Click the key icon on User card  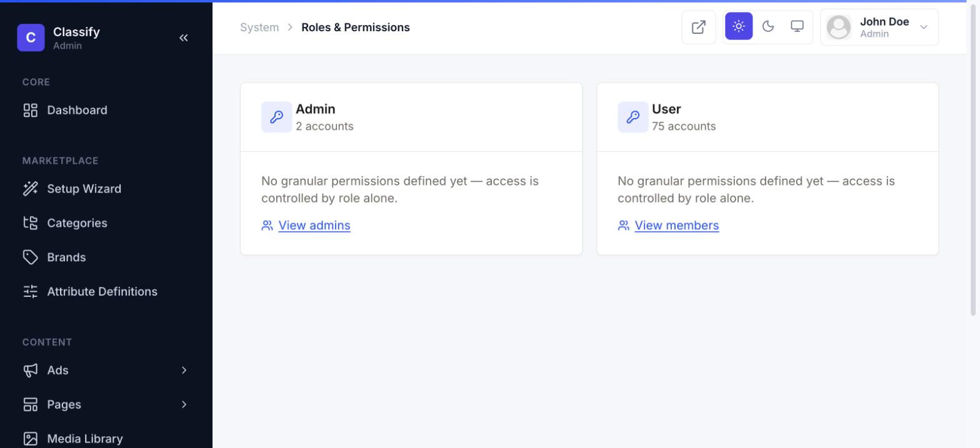point(632,117)
